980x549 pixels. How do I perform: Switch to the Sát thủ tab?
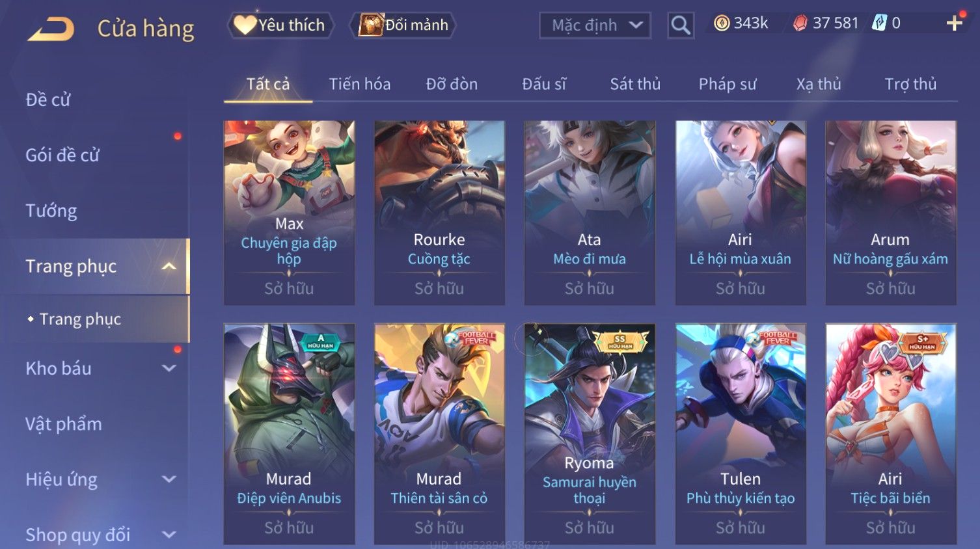pos(635,84)
